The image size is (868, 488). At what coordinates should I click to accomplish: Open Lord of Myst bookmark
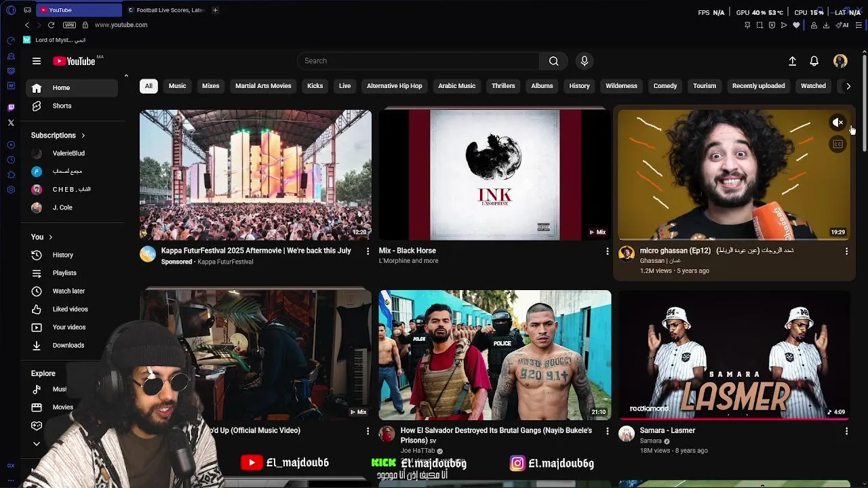[x=55, y=40]
